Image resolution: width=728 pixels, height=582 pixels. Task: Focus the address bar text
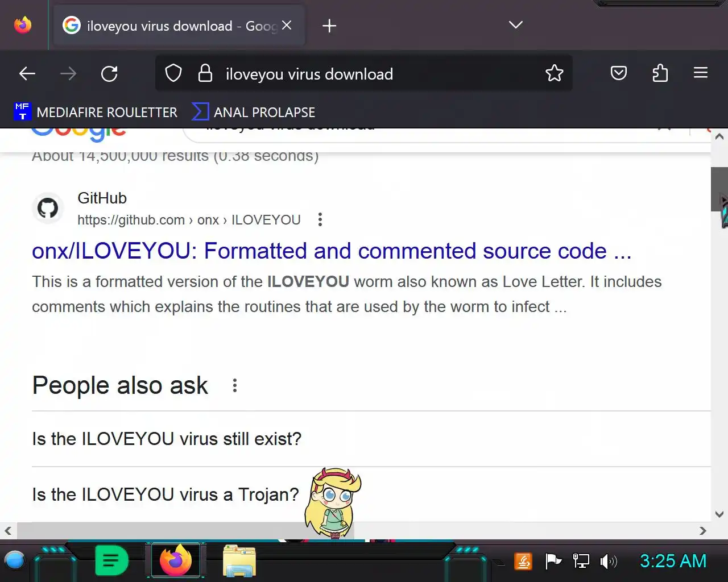309,74
